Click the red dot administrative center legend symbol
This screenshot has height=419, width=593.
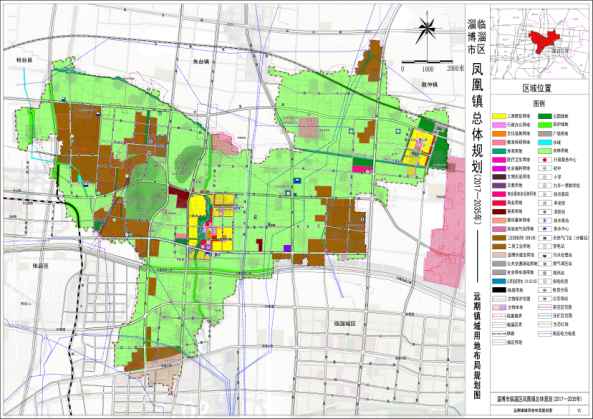[545, 159]
